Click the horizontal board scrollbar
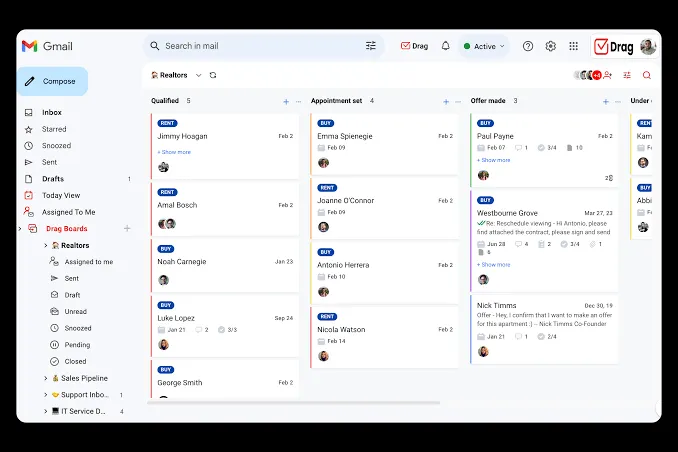Screen dimensions: 678x452 tap(294, 403)
